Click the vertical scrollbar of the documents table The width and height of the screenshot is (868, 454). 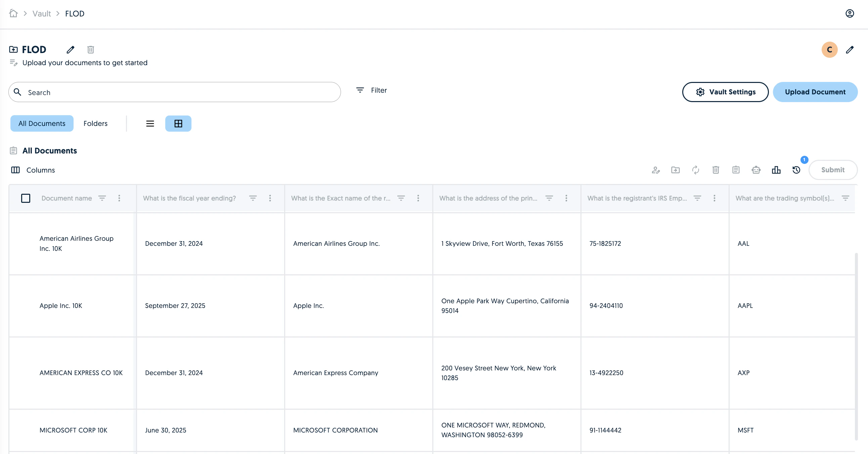(x=856, y=346)
